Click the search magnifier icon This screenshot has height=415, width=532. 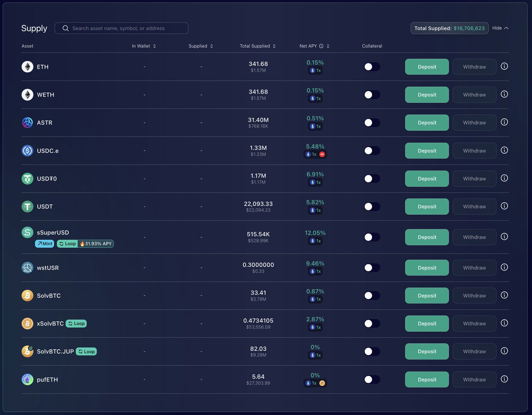[65, 28]
